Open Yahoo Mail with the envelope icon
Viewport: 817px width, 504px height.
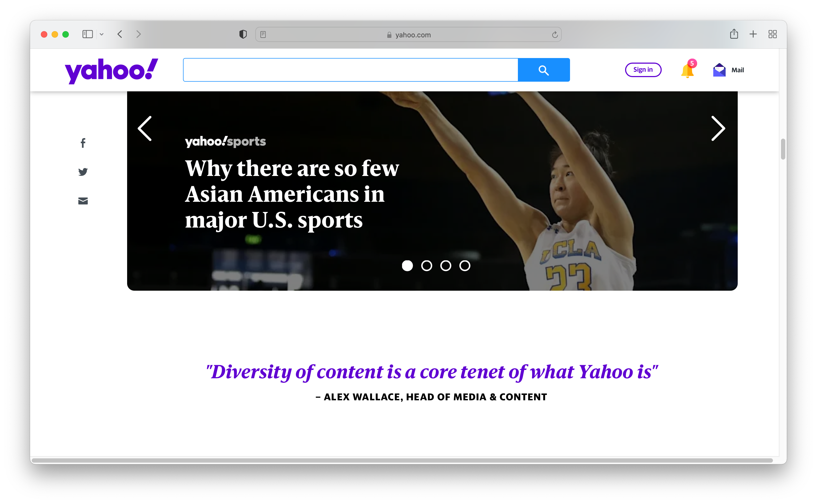pyautogui.click(x=719, y=70)
